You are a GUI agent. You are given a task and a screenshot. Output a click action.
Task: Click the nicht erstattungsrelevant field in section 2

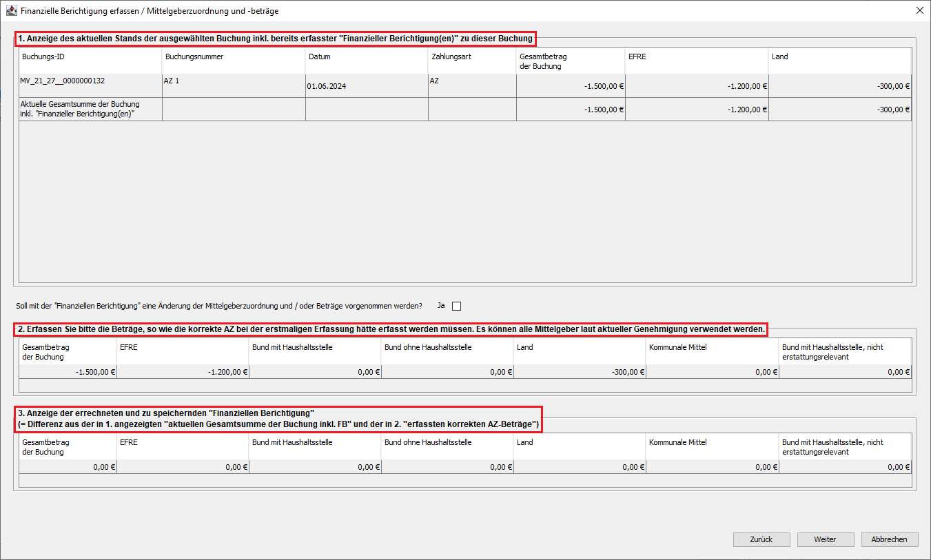point(845,372)
